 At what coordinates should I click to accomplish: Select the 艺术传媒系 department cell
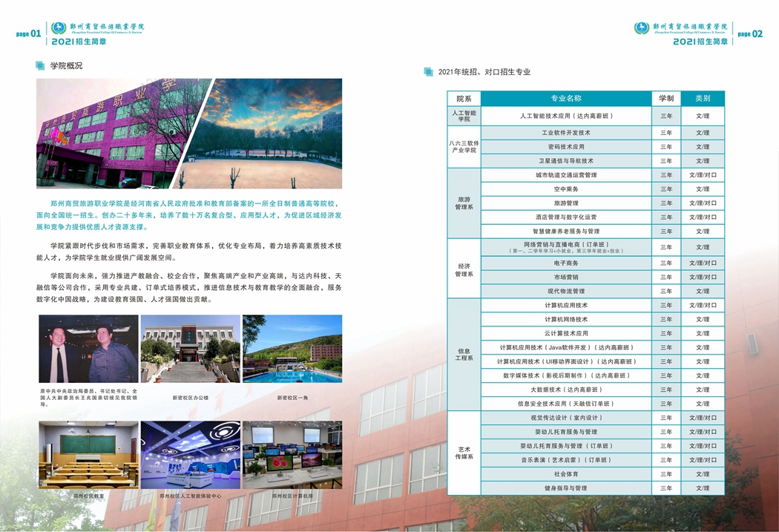point(464,453)
